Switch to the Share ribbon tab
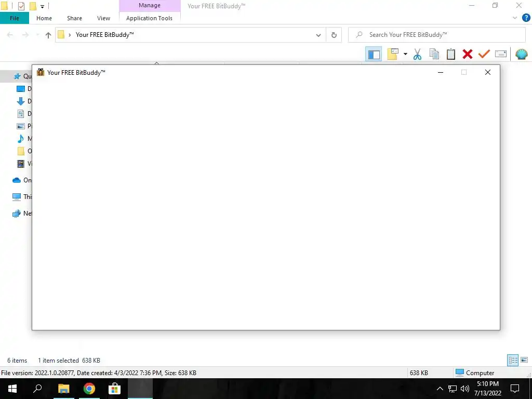532x399 pixels. tap(74, 18)
